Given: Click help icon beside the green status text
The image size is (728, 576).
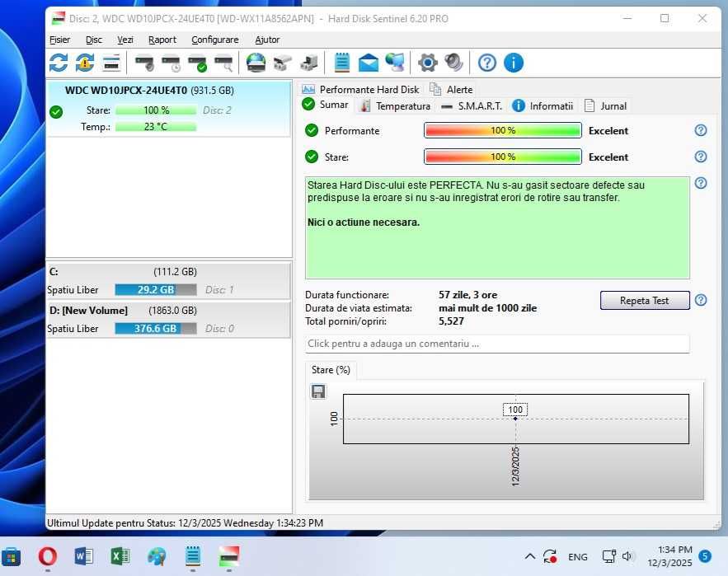Looking at the screenshot, I should pos(701,183).
